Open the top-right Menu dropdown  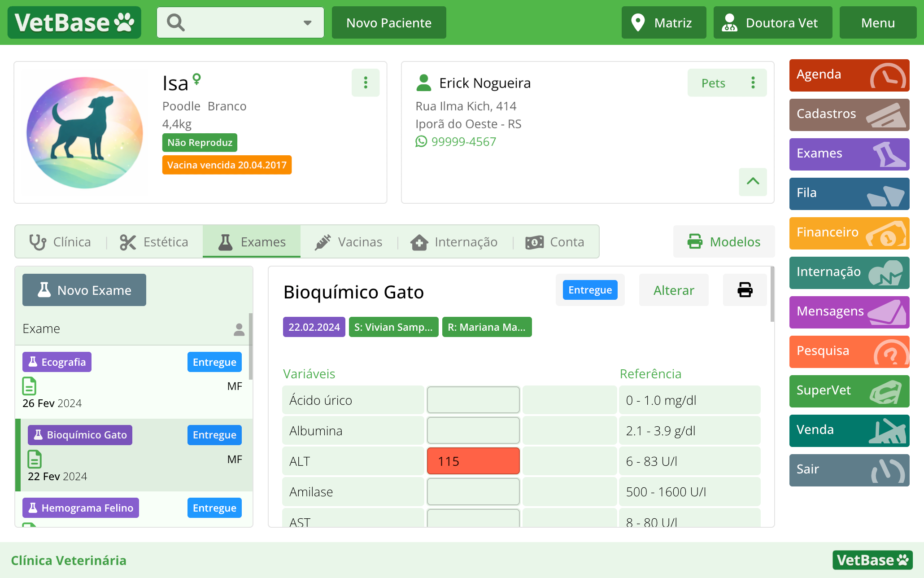pos(877,22)
